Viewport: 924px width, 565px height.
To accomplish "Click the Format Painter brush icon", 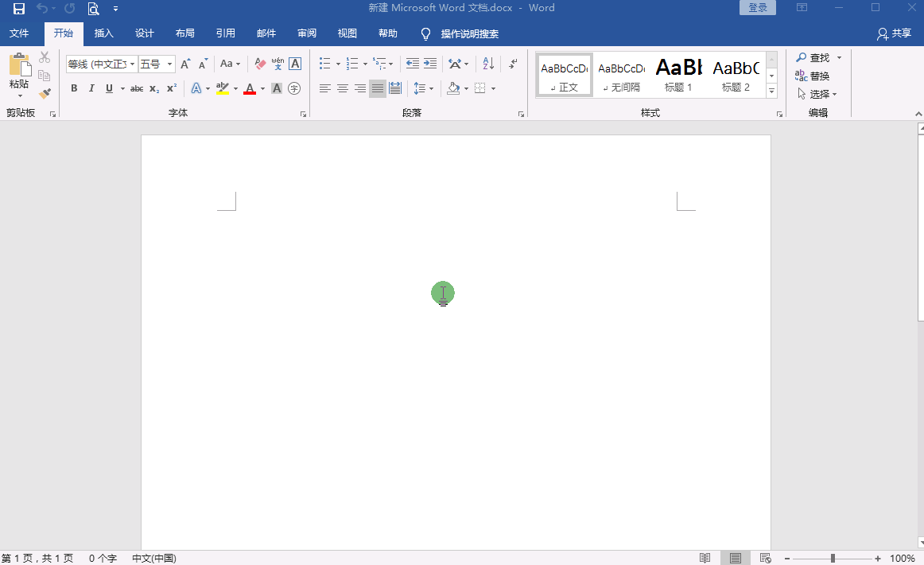I will [45, 94].
